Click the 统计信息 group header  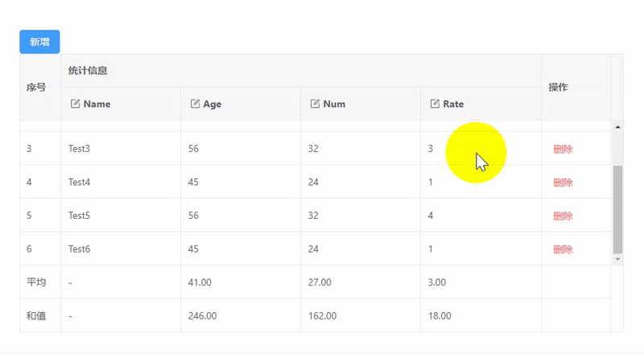point(89,71)
